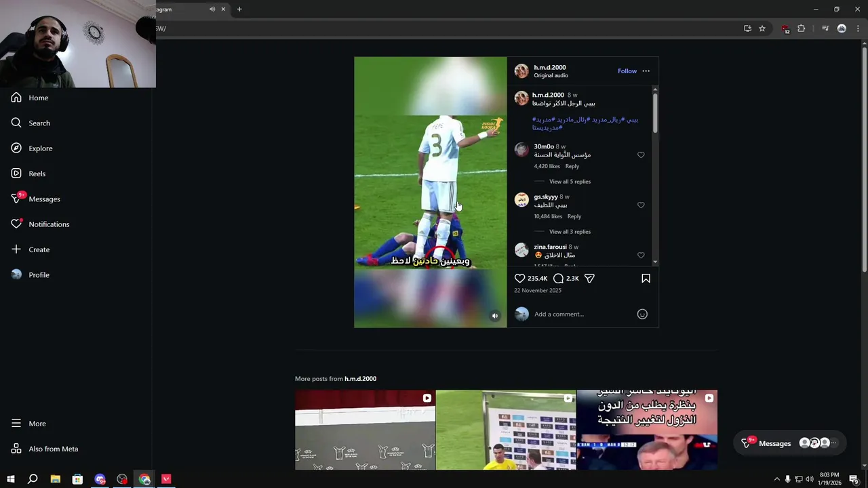Click Create plus icon
This screenshot has width=868, height=488.
coord(16,249)
